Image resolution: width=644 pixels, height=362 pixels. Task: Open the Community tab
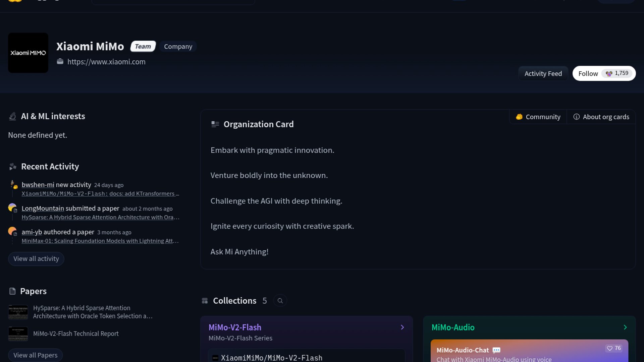click(538, 117)
